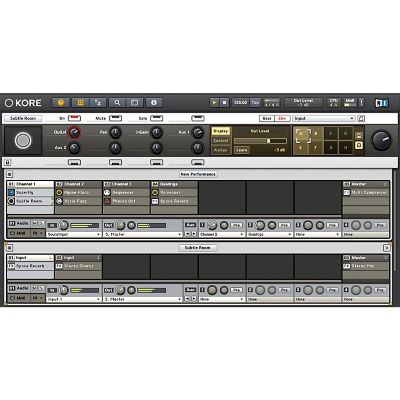Screen dimensions: 400x400
Task: Toggle the Mute switch
Action: point(115,118)
